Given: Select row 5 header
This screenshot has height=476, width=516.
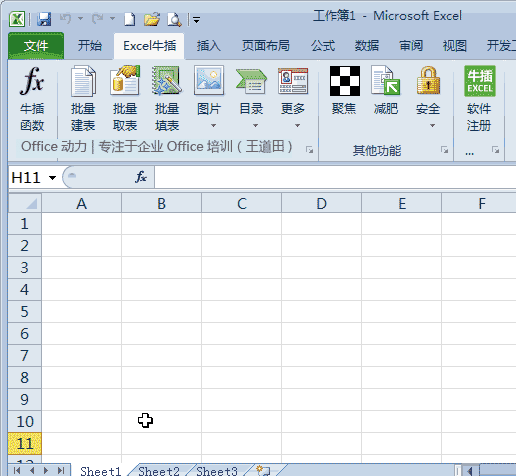Looking at the screenshot, I should coord(25,312).
